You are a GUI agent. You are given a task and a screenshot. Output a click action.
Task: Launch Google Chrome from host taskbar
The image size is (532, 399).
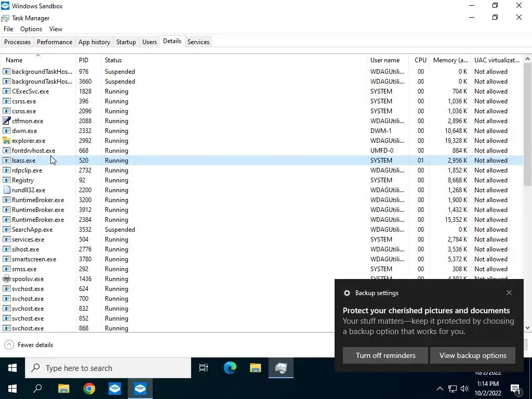tap(89, 389)
